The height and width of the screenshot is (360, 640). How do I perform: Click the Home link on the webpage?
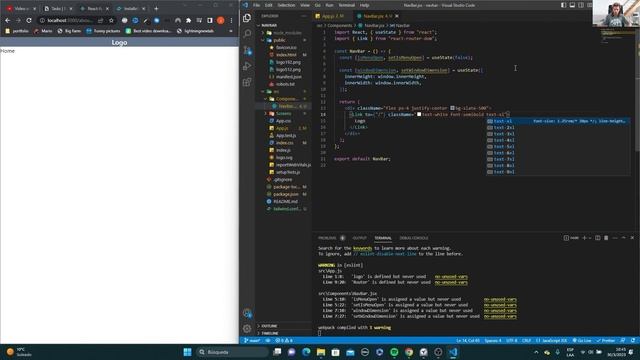coord(7,51)
